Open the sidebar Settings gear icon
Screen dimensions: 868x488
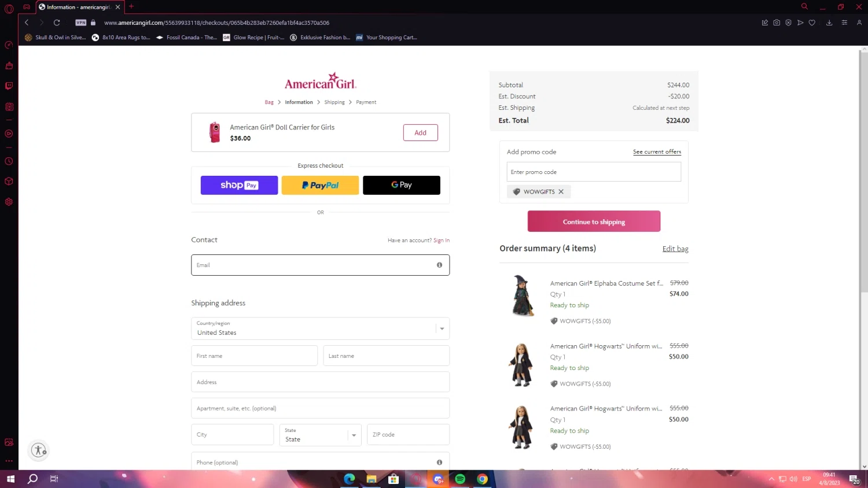click(9, 202)
